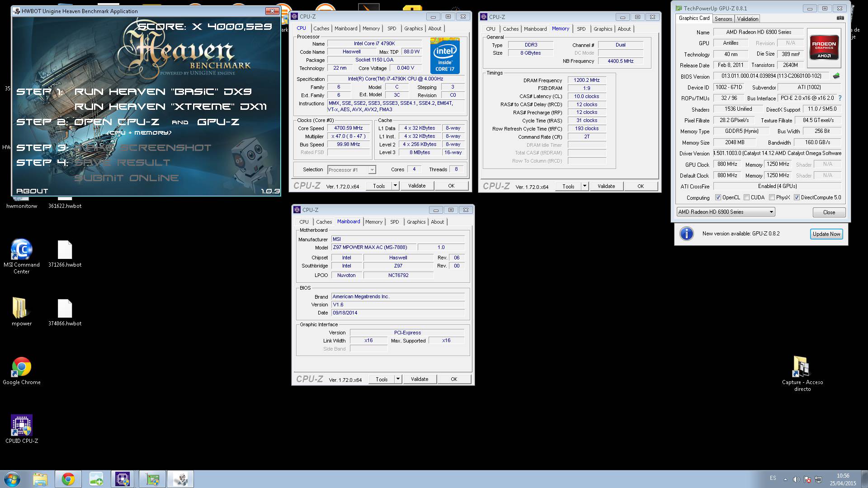Open CPUID CPU-Z desktop shortcut
The height and width of the screenshot is (488, 868).
[x=21, y=429]
